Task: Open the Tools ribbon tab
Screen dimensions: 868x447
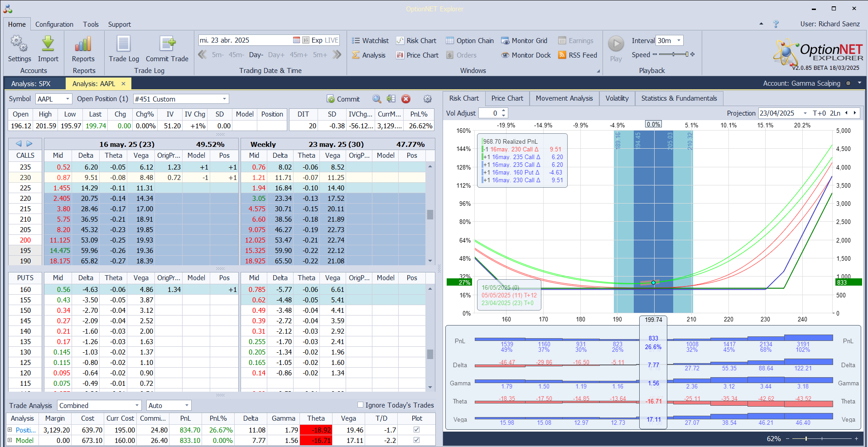Action: tap(91, 24)
